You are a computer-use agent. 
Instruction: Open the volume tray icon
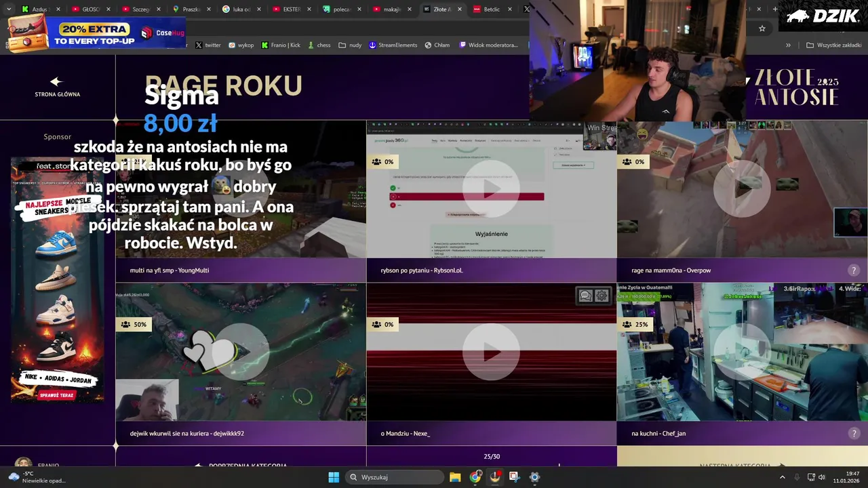(822, 477)
